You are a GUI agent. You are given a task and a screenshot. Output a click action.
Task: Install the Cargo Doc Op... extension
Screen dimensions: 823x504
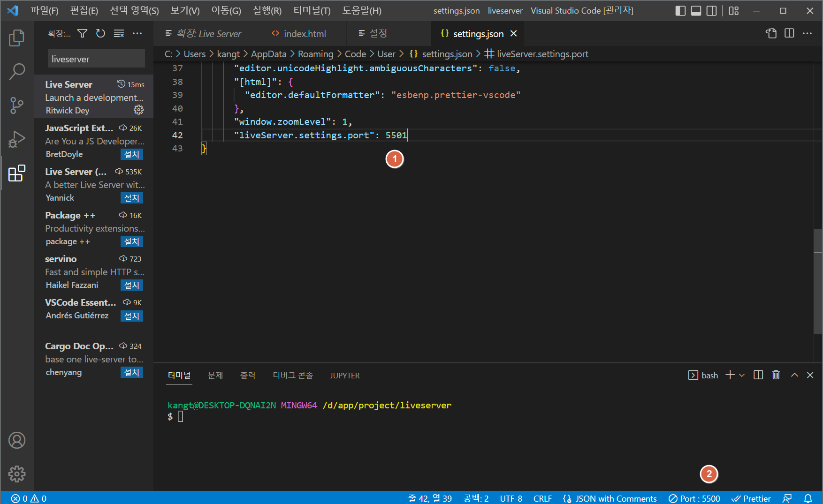(132, 372)
